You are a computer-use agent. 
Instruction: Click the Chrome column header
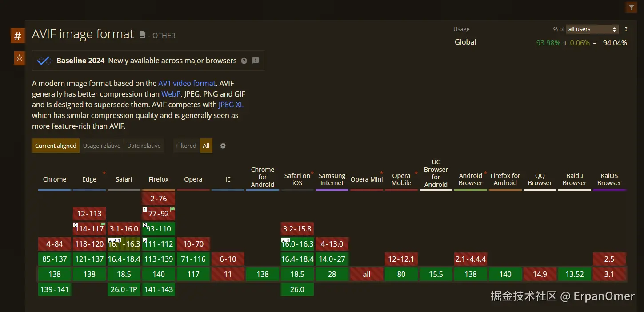(x=55, y=179)
